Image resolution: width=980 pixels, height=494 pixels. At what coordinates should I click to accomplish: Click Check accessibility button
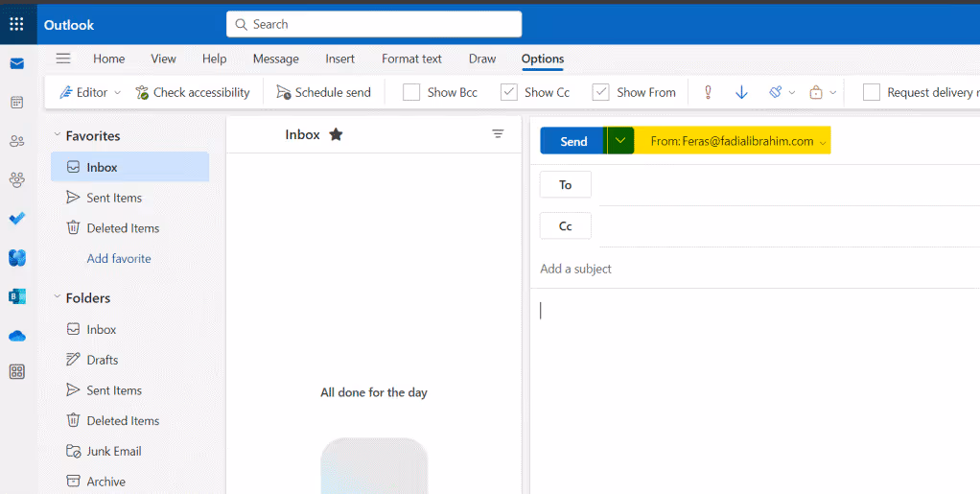point(193,92)
